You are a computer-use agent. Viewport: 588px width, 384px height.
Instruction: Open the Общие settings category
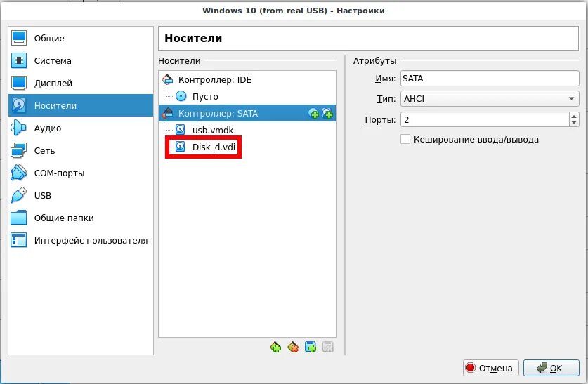[81, 38]
